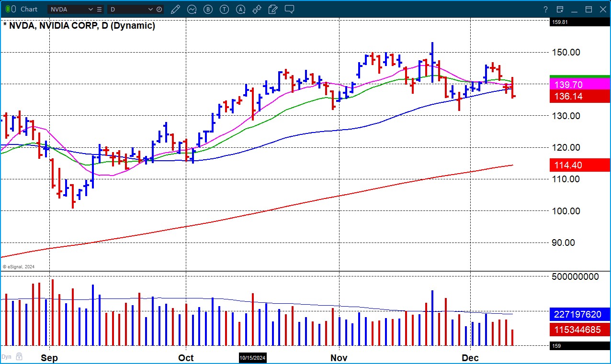Click the Sep label on time axis
611x364 pixels.
pyautogui.click(x=49, y=358)
